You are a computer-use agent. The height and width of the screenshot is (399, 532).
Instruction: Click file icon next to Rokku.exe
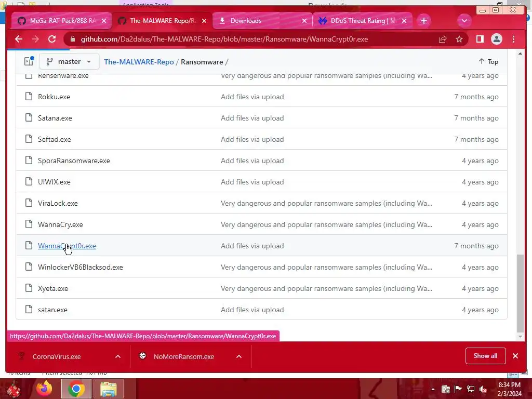[29, 96]
